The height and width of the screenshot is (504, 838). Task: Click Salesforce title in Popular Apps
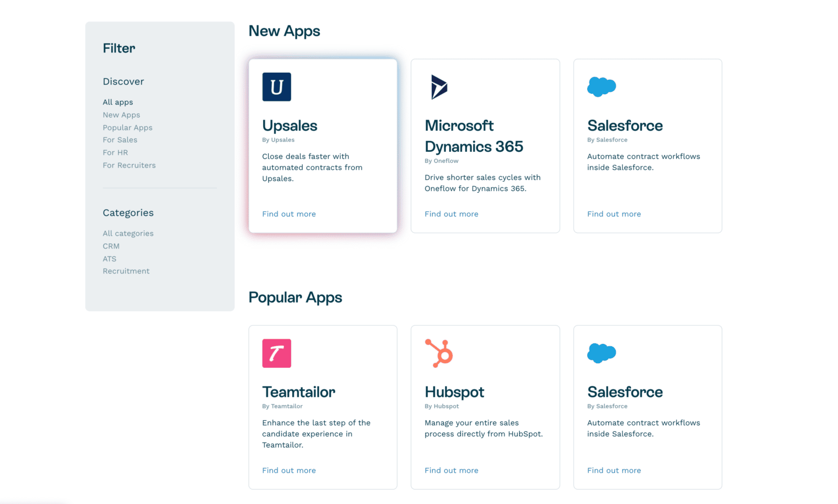(625, 392)
